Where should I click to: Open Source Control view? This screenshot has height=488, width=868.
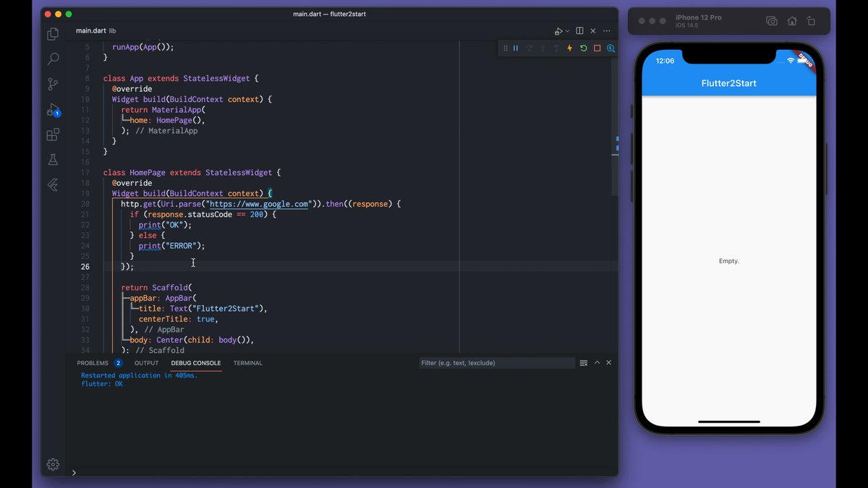[53, 84]
